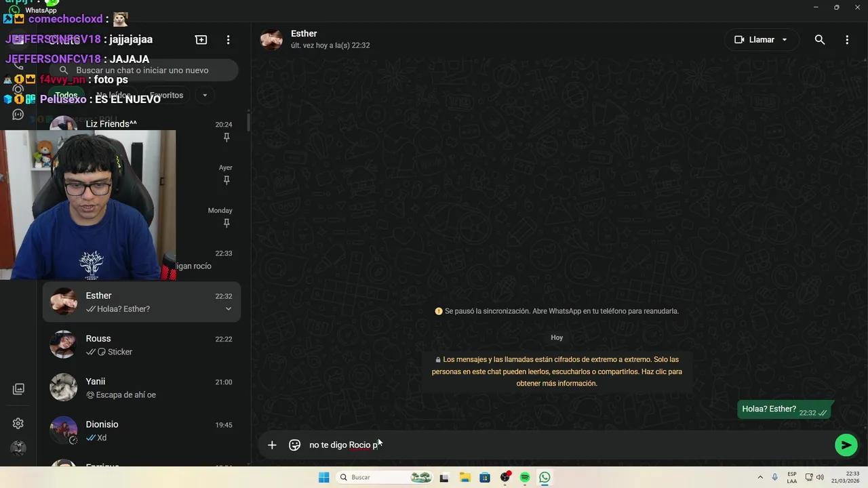Viewport: 868px width, 488px height.
Task: Open your profile avatar in the sidebar
Action: click(18, 448)
